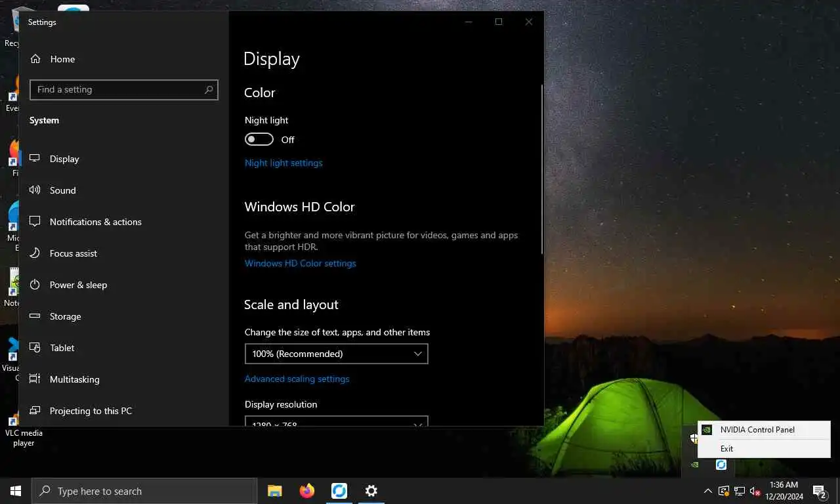
Task: Open Projecting to this PC icon
Action: 35,411
